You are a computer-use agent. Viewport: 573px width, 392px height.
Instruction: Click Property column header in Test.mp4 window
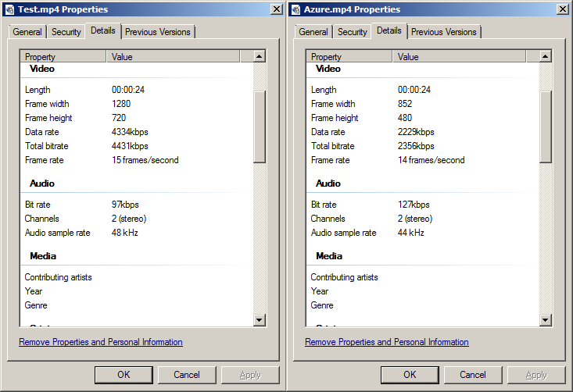click(63, 56)
